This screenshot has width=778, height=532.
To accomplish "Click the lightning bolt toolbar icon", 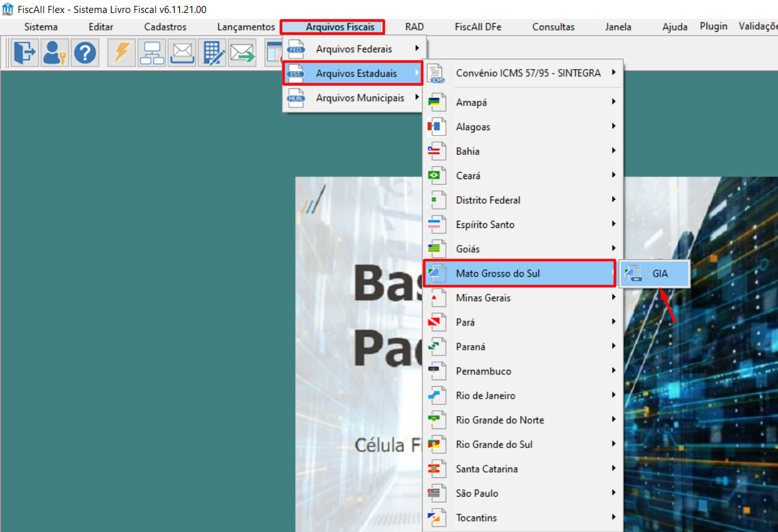I will (x=121, y=53).
